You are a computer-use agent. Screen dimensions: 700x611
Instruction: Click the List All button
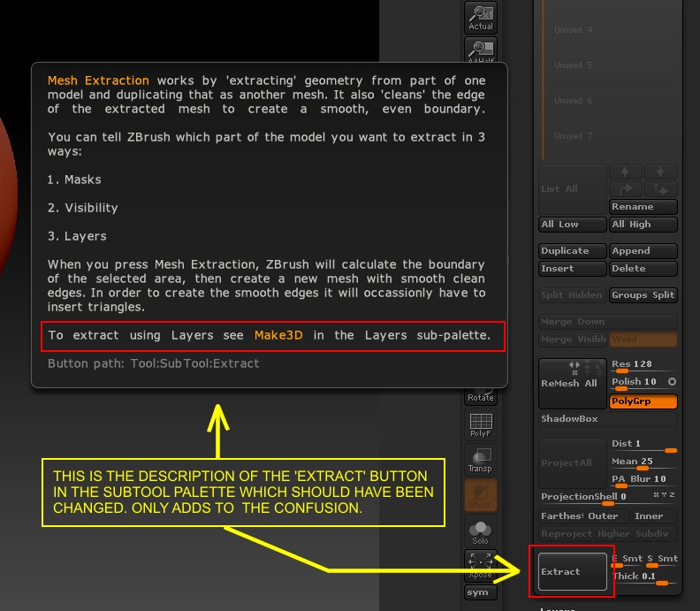573,189
